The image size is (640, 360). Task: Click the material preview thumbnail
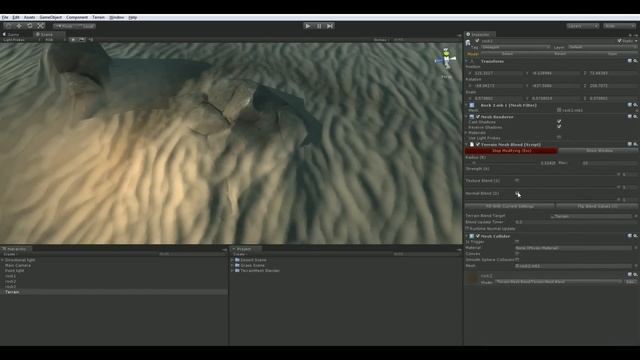click(x=472, y=279)
